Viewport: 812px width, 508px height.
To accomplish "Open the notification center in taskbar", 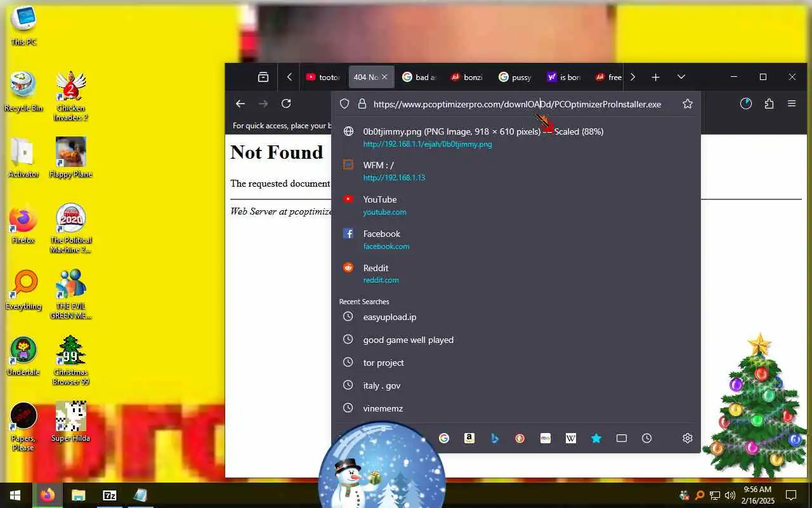I will [791, 495].
